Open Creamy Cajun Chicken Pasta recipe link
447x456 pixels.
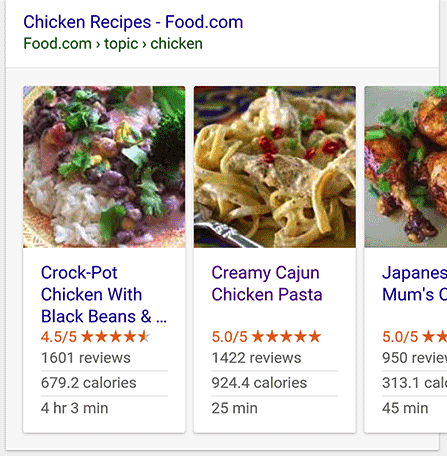point(267,284)
